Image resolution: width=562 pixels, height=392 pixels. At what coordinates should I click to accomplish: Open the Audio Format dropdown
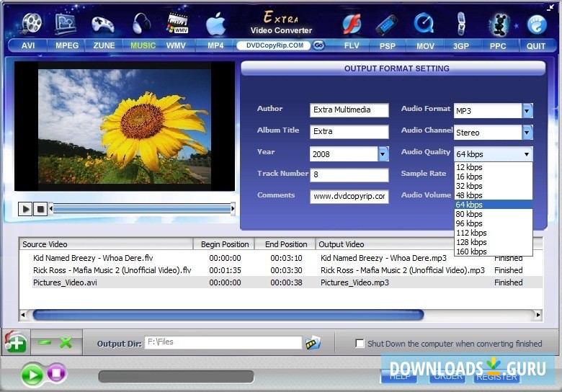tap(527, 111)
